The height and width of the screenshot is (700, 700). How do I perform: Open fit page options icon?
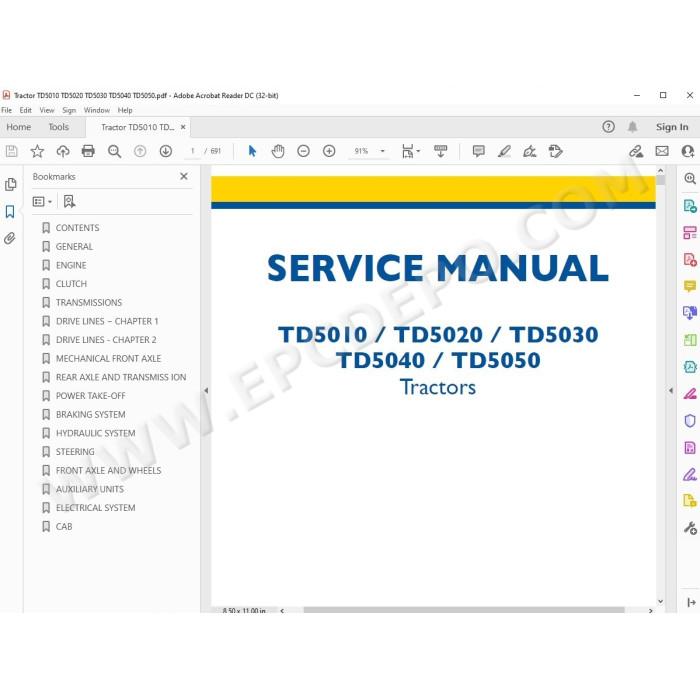pos(411,151)
